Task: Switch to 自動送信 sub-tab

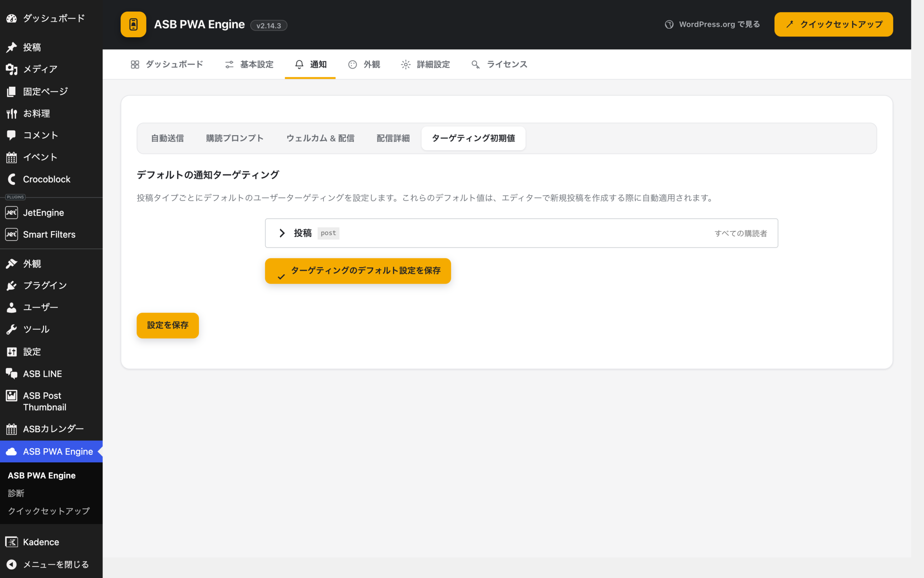Action: tap(167, 138)
